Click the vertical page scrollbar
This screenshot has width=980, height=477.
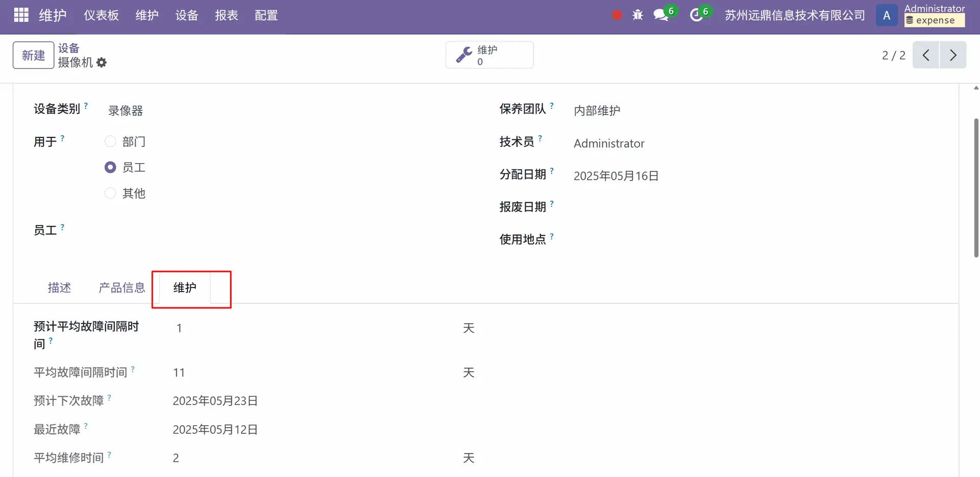pyautogui.click(x=976, y=188)
